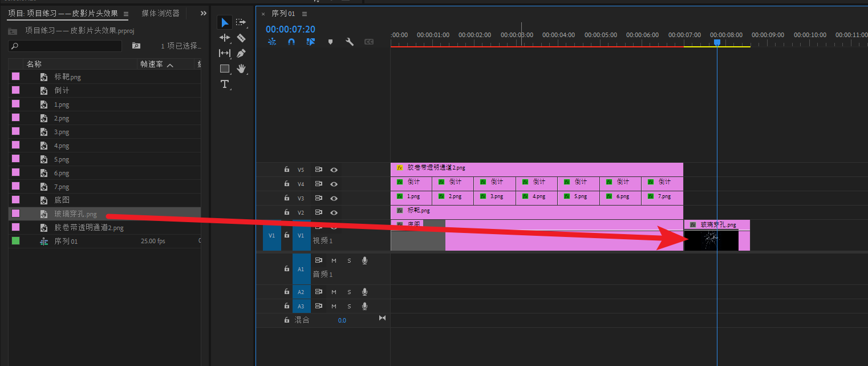Hide the V5 track output

[334, 170]
